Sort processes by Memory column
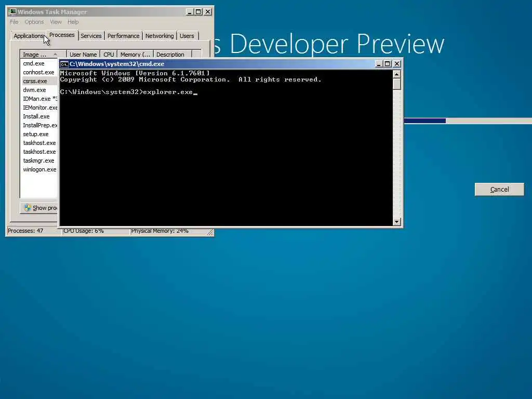This screenshot has height=399, width=532. pos(135,54)
